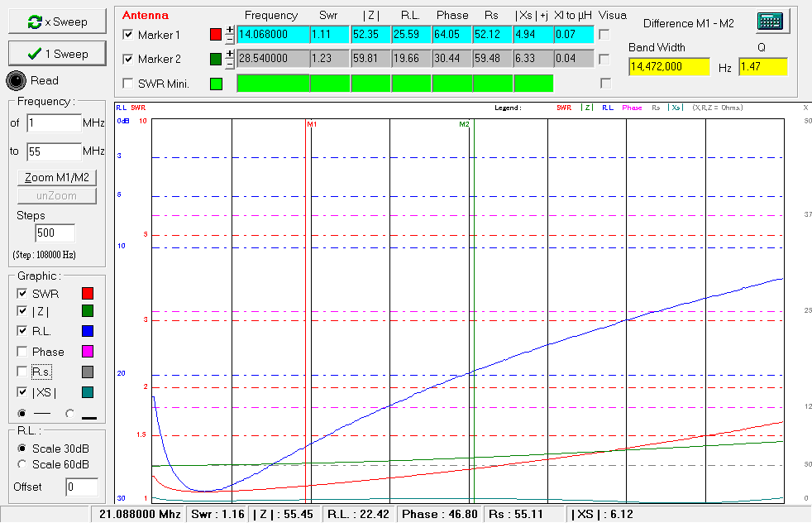Viewport: 812px width, 523px height.
Task: Enable the SWR Mini. checkbox
Action: 128,84
